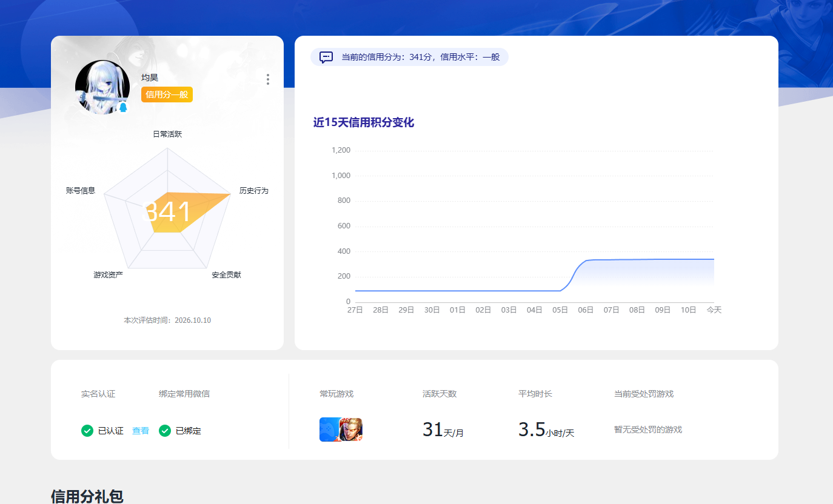
Task: Click the 账号信息 radar axis label
Action: coord(81,190)
